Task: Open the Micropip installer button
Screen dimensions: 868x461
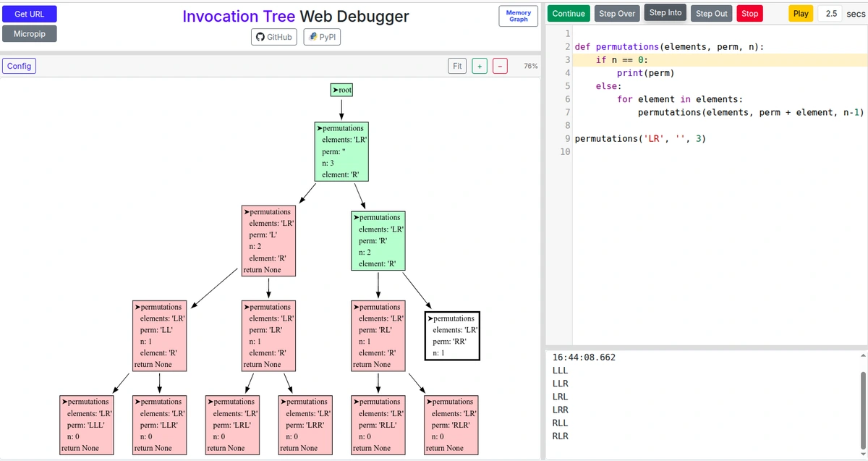Action: (x=30, y=33)
